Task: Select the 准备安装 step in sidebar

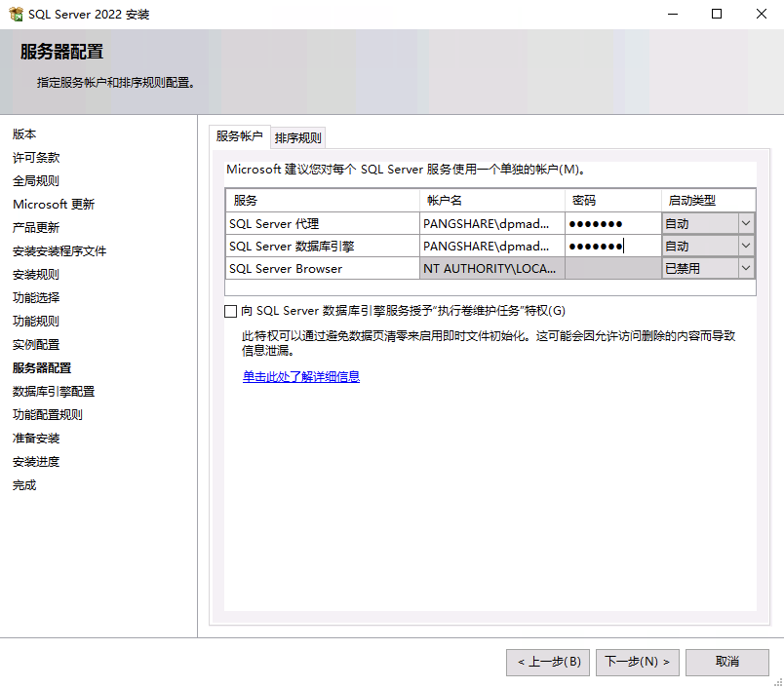Action: (x=36, y=438)
